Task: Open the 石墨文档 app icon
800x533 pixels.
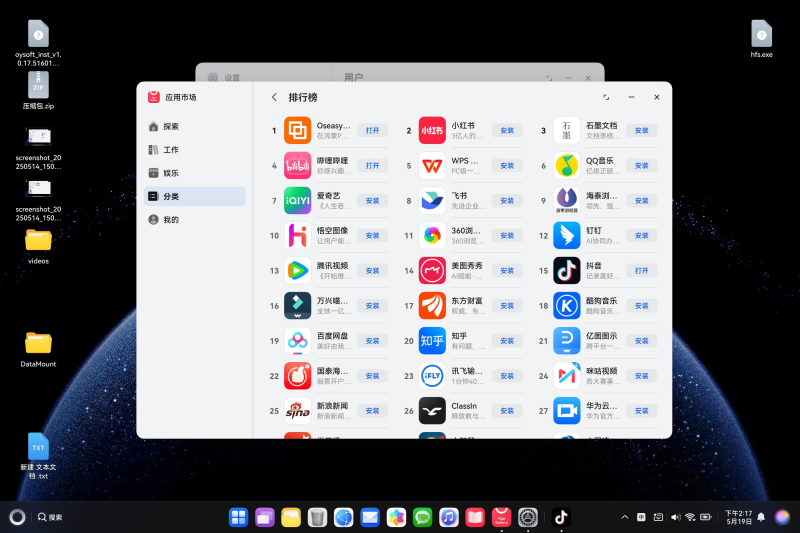Action: coord(567,131)
